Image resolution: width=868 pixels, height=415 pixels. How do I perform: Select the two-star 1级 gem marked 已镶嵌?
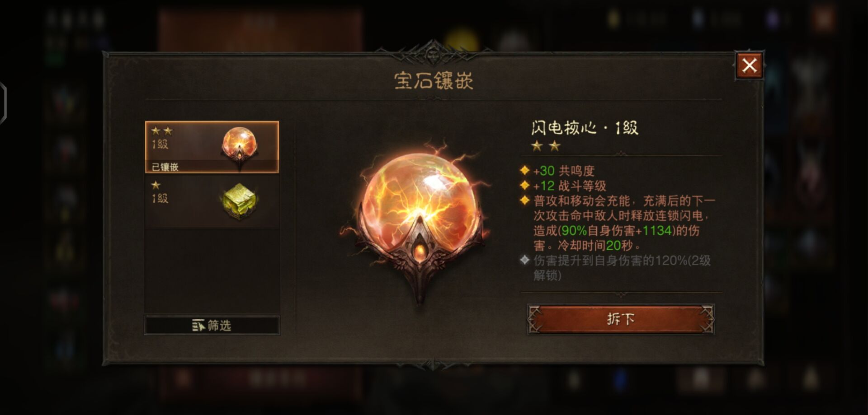pyautogui.click(x=212, y=147)
